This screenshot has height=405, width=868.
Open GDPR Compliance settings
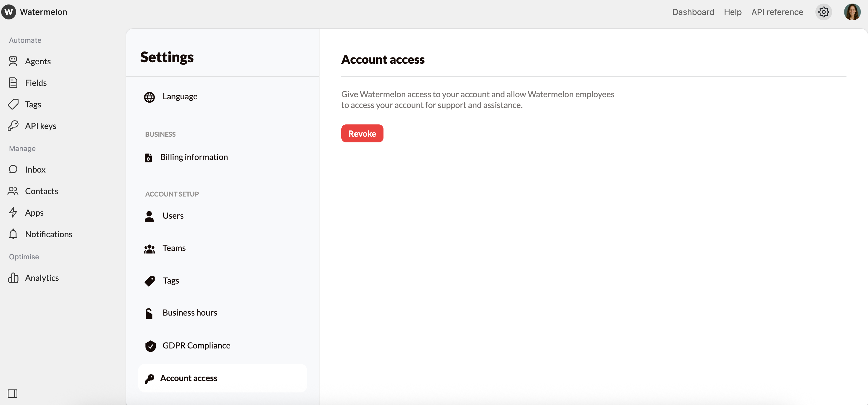coord(196,345)
